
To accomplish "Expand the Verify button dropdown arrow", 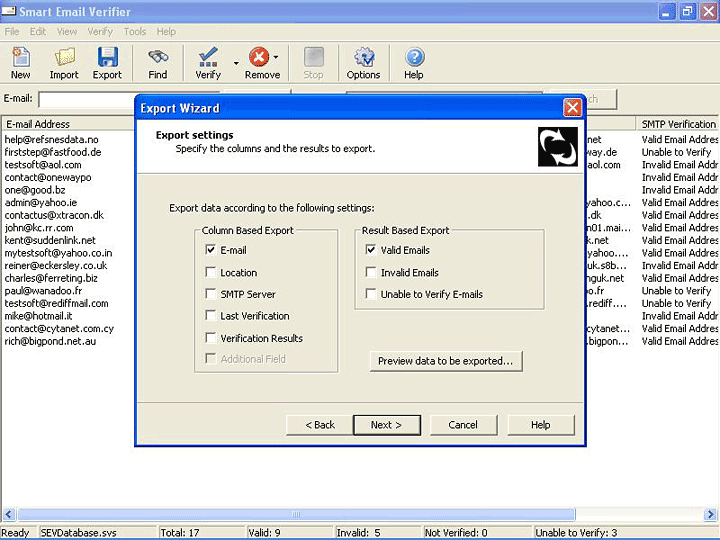I will pyautogui.click(x=236, y=62).
